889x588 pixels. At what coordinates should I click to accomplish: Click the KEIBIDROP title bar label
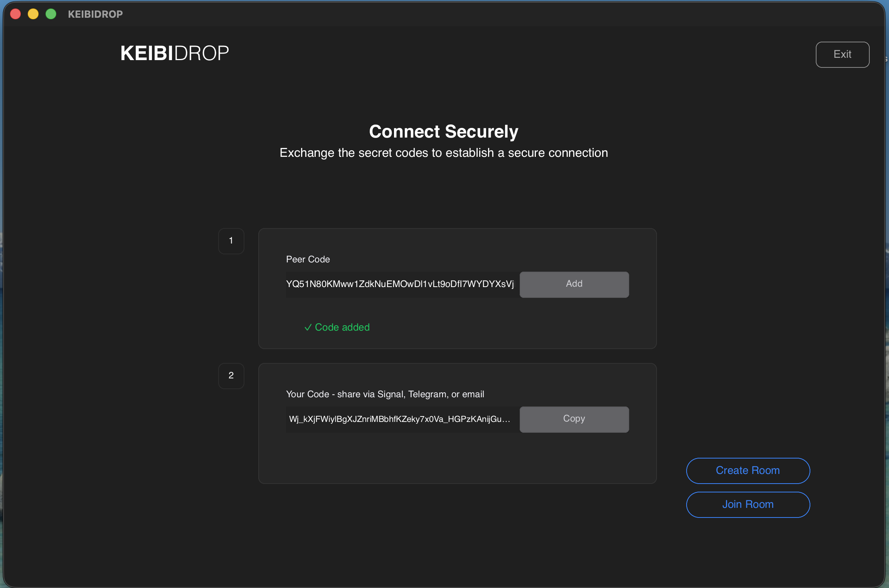click(x=95, y=14)
